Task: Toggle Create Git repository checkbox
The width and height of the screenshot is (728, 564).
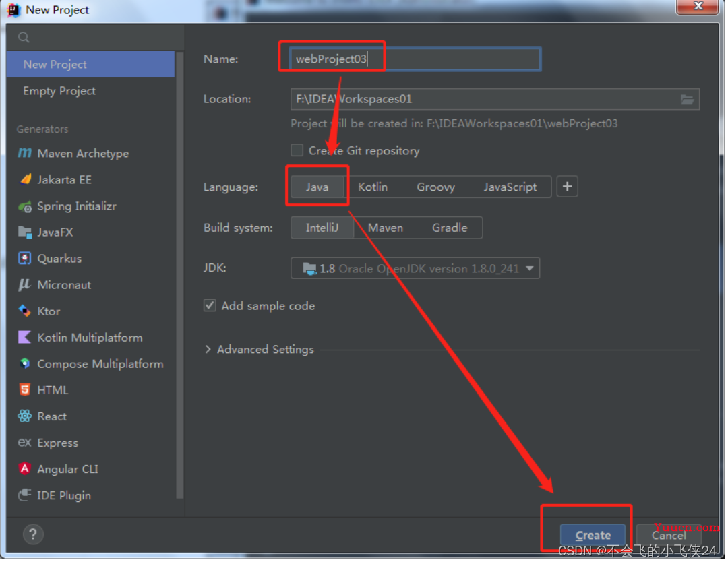Action: (297, 150)
